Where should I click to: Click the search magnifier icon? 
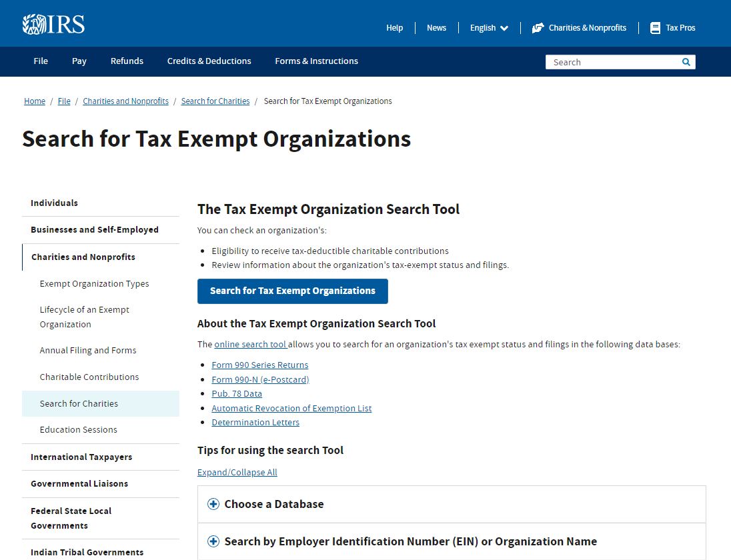pos(686,62)
